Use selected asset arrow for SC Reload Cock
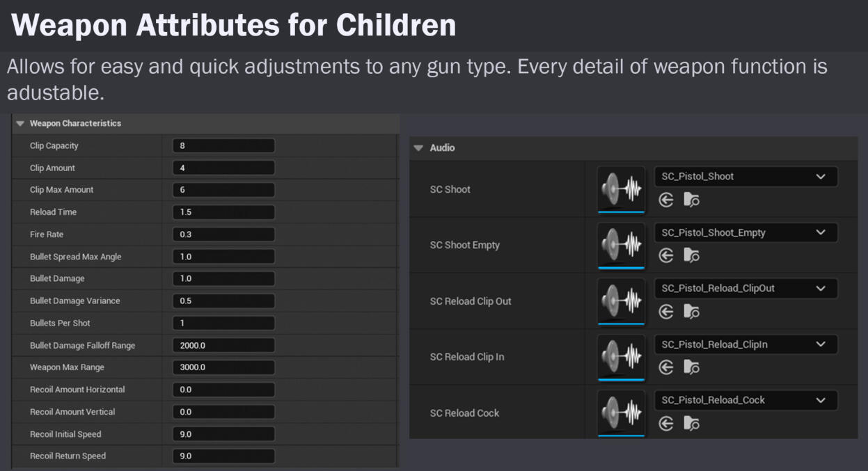Image resolution: width=868 pixels, height=471 pixels. click(666, 423)
